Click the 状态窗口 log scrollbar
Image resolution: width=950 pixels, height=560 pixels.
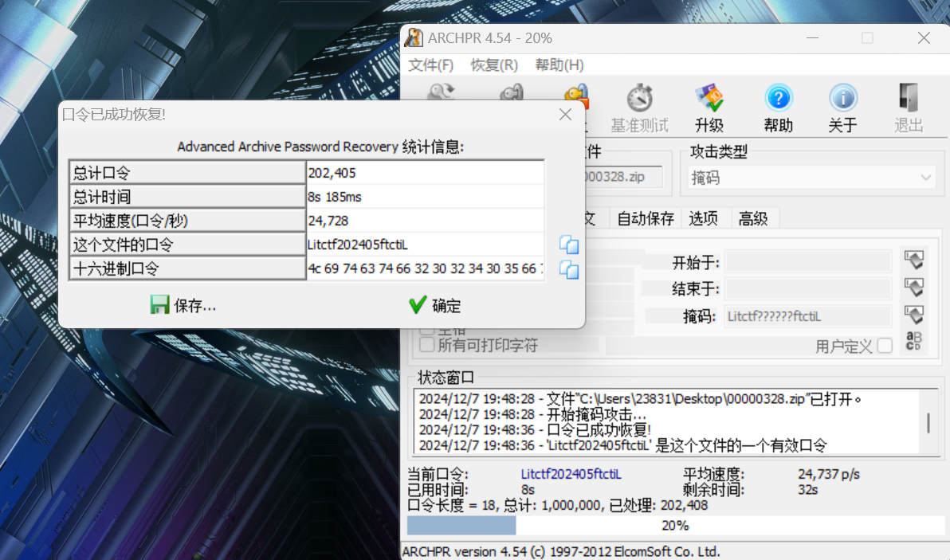[x=928, y=422]
